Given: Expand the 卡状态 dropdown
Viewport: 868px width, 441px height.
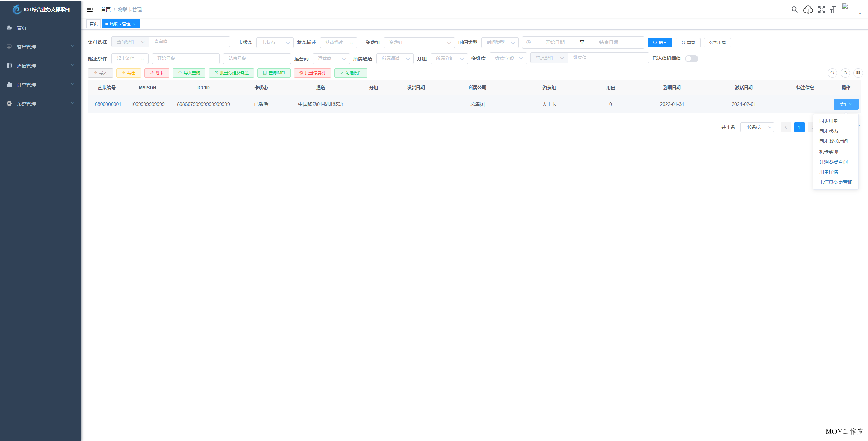Looking at the screenshot, I should point(275,43).
